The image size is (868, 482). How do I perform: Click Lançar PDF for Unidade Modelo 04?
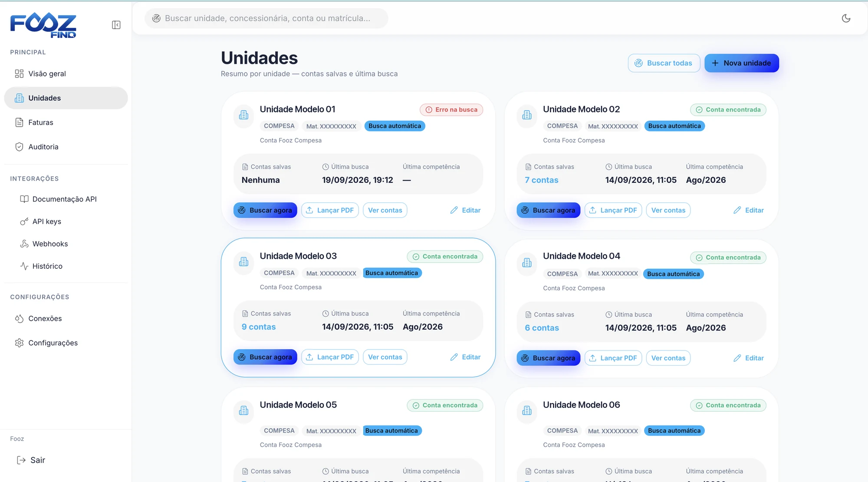coord(613,358)
